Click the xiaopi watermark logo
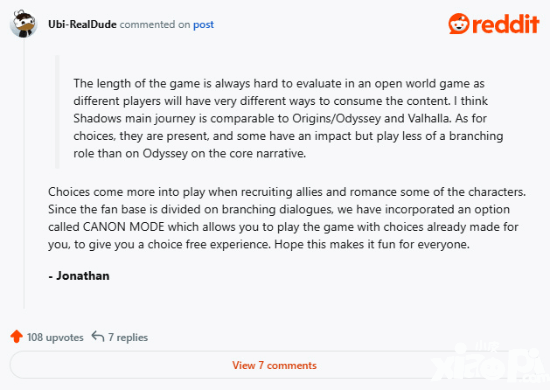The height and width of the screenshot is (390, 550). point(490,365)
